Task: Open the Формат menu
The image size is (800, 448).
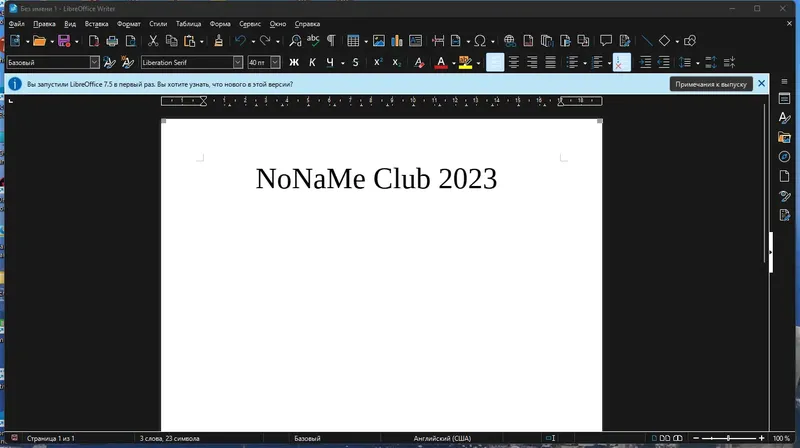Action: (129, 24)
